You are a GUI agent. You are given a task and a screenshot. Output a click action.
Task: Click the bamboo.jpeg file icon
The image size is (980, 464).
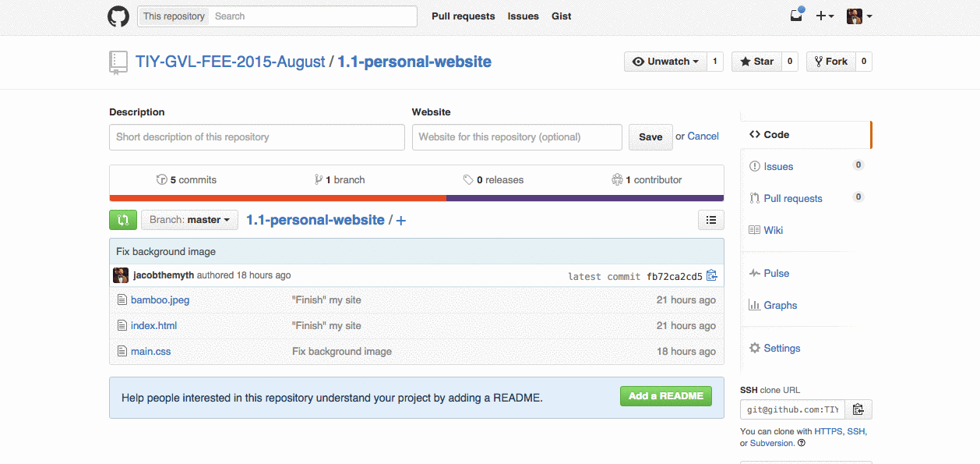point(122,299)
